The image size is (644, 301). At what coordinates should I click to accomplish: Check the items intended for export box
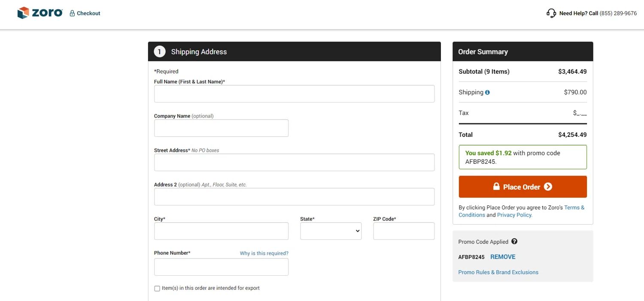point(157,289)
